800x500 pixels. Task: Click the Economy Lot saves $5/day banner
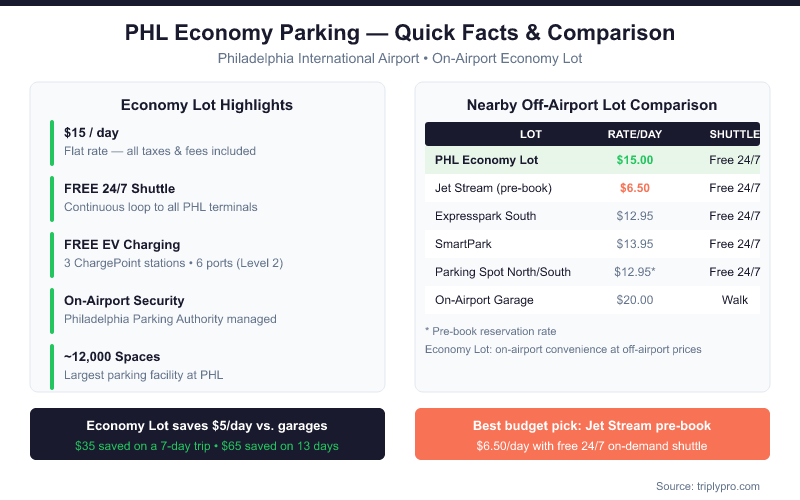[207, 434]
